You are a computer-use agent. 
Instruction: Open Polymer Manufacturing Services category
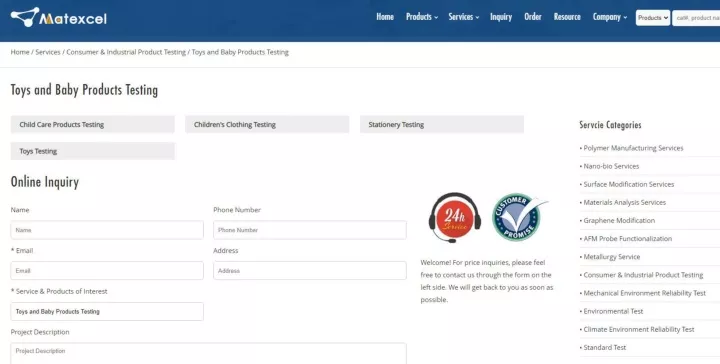[x=633, y=148]
